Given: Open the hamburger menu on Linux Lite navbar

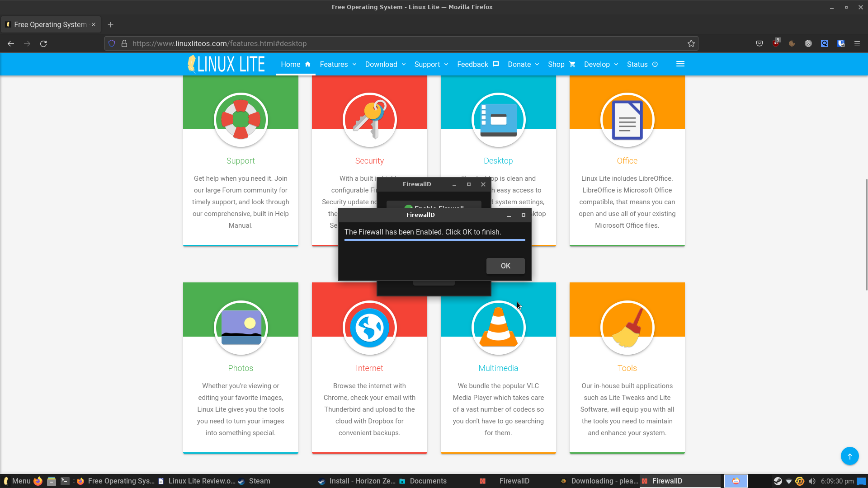Looking at the screenshot, I should [x=680, y=64].
